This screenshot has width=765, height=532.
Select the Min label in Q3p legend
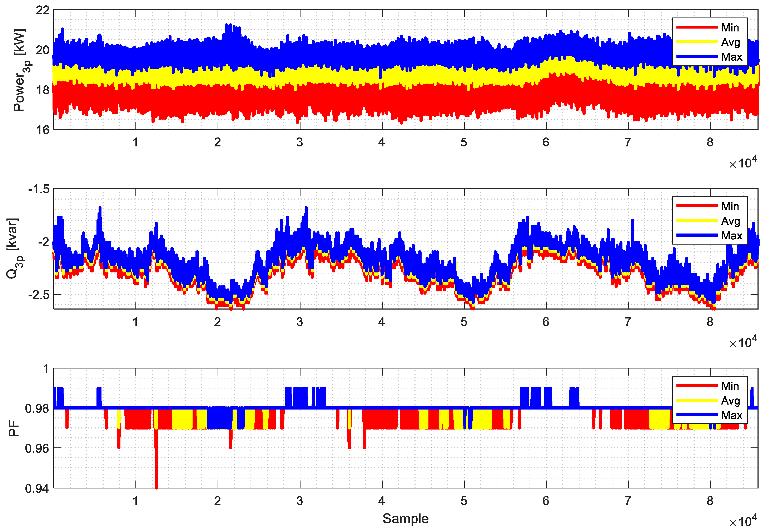pos(730,206)
